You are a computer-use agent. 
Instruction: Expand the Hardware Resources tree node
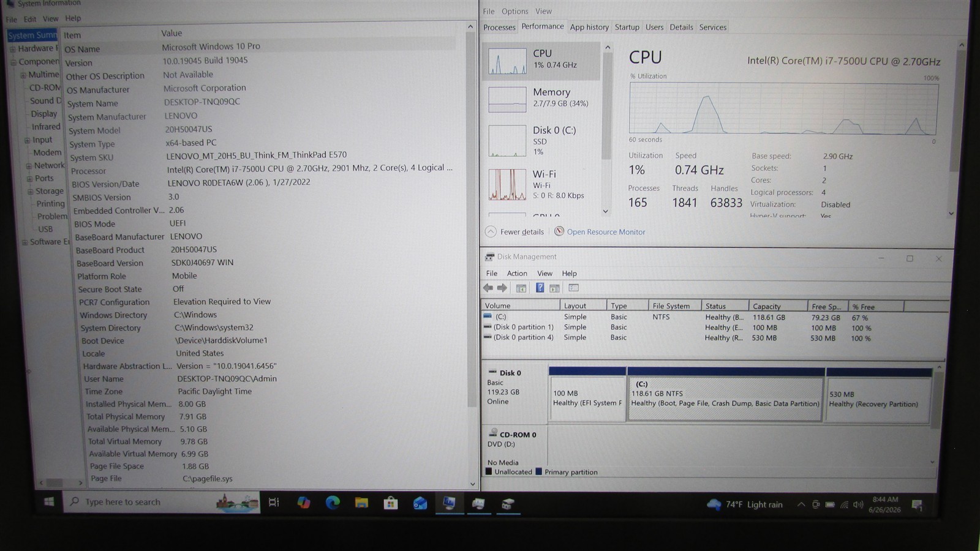pos(13,48)
